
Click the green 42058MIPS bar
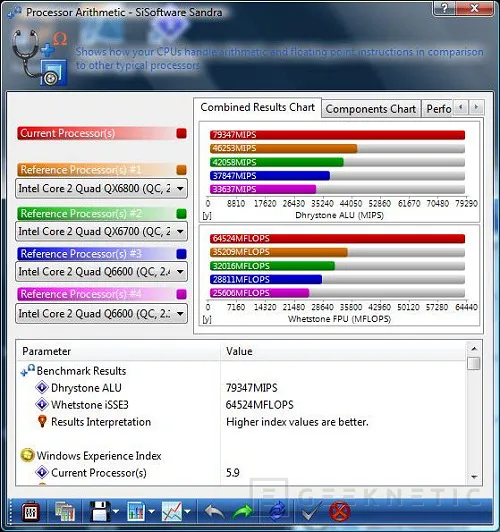click(276, 162)
